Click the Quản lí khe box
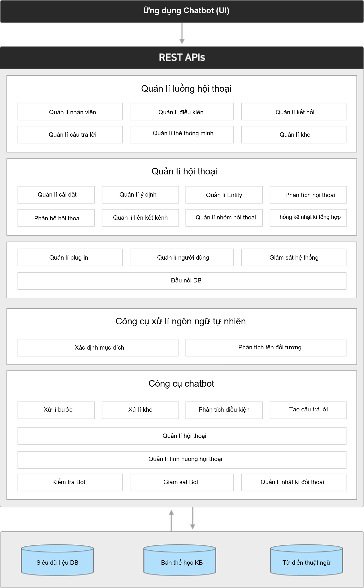The width and height of the screenshot is (364, 588). pos(294,134)
